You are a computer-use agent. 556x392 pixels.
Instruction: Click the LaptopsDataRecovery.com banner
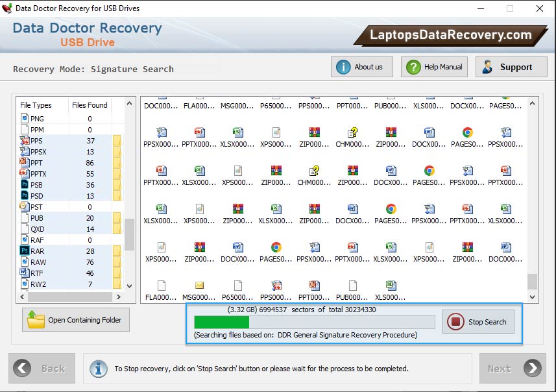click(451, 35)
